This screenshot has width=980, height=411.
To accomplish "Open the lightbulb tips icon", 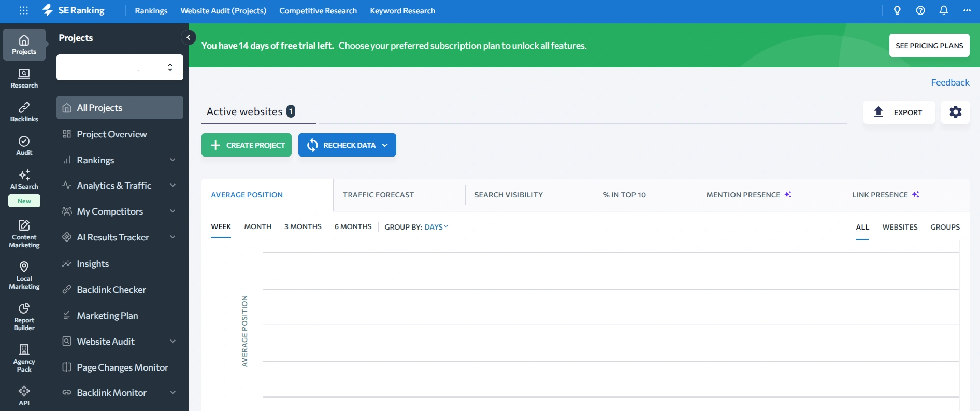I will pyautogui.click(x=897, y=10).
